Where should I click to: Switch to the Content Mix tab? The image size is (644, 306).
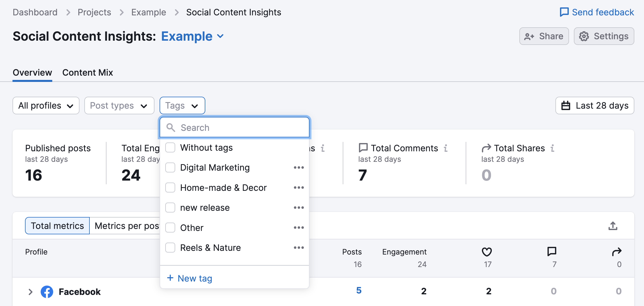(87, 73)
